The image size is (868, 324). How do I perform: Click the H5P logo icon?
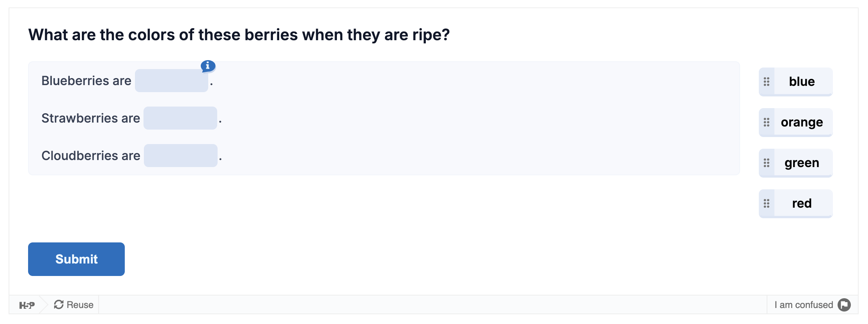tap(27, 305)
